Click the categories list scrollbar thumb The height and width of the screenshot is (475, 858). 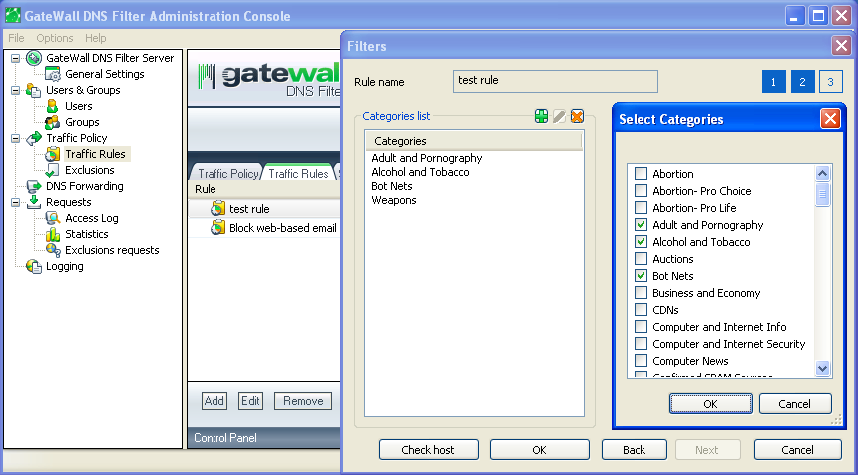point(822,194)
